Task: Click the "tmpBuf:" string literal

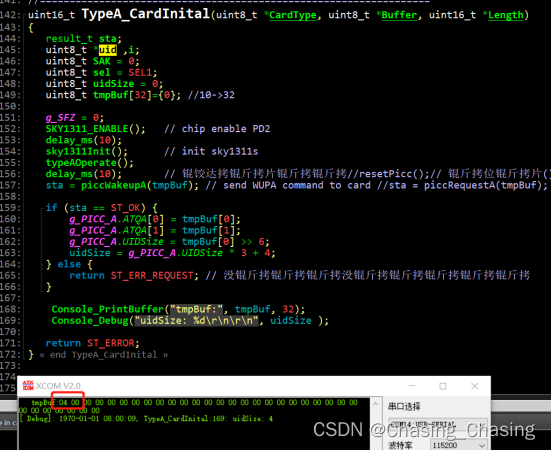Action: (196, 309)
